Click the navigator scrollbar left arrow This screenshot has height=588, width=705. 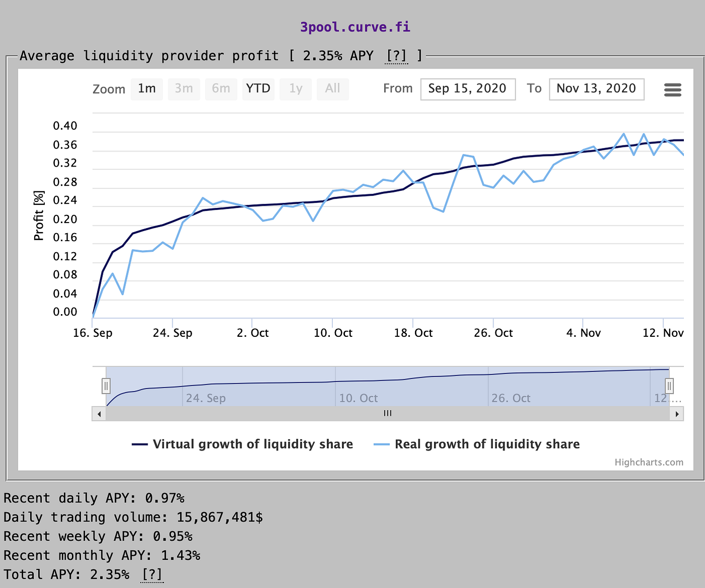coord(99,414)
